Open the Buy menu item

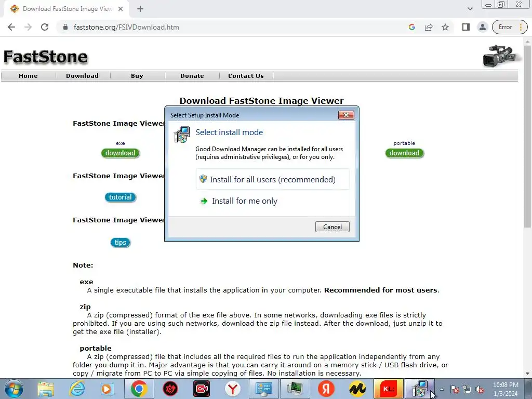pyautogui.click(x=137, y=76)
